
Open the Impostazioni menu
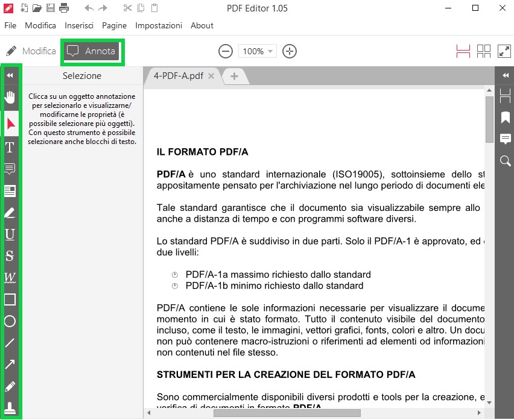pyautogui.click(x=159, y=25)
